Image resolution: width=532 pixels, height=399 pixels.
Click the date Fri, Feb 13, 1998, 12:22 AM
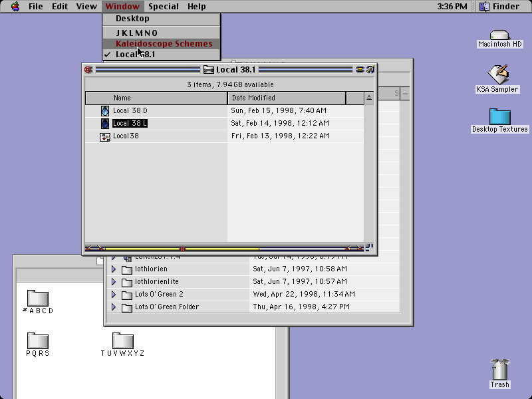click(280, 136)
